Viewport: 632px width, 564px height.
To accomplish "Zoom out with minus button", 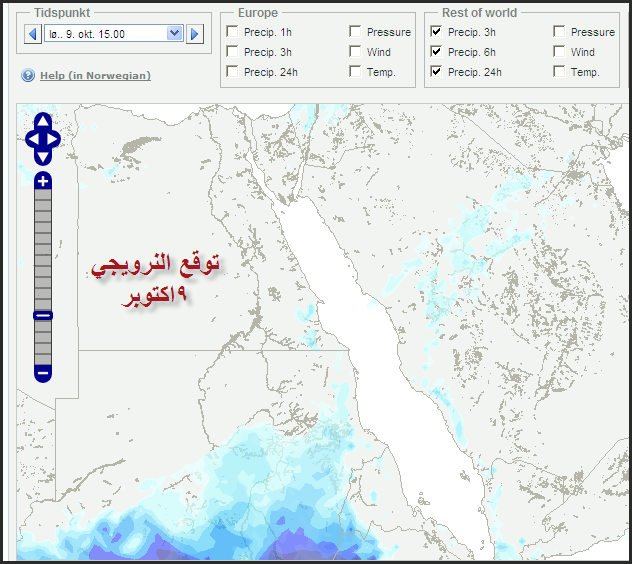I will 43,373.
